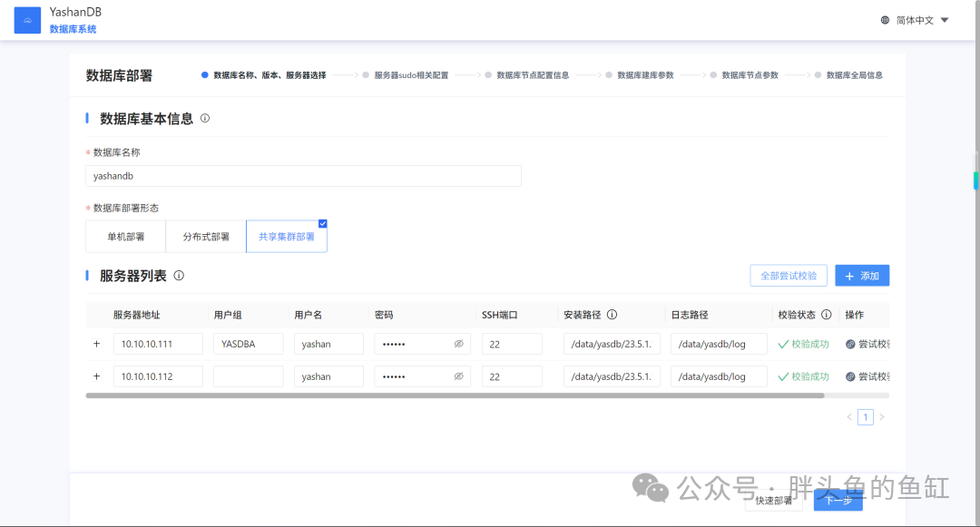Click the 尝试校验 icon for 10.10.10.111
This screenshot has height=527, width=980.
[850, 344]
